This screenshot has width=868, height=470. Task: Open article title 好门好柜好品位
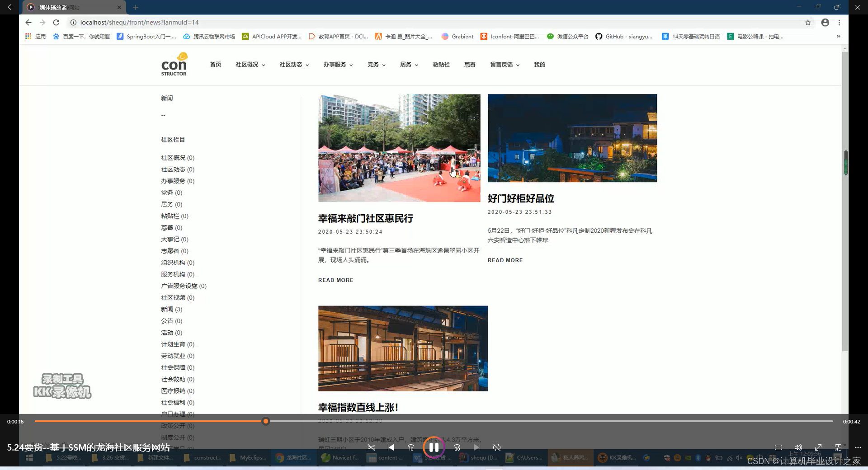pos(521,198)
